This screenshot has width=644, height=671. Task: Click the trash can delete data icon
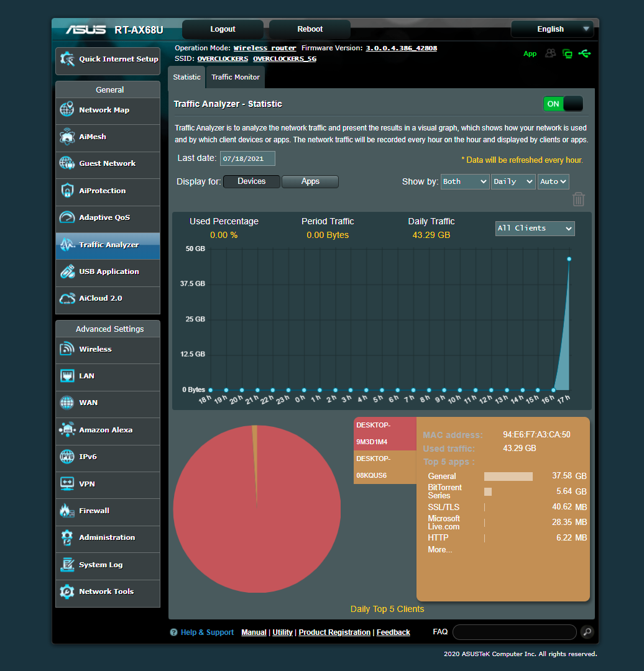click(x=579, y=199)
